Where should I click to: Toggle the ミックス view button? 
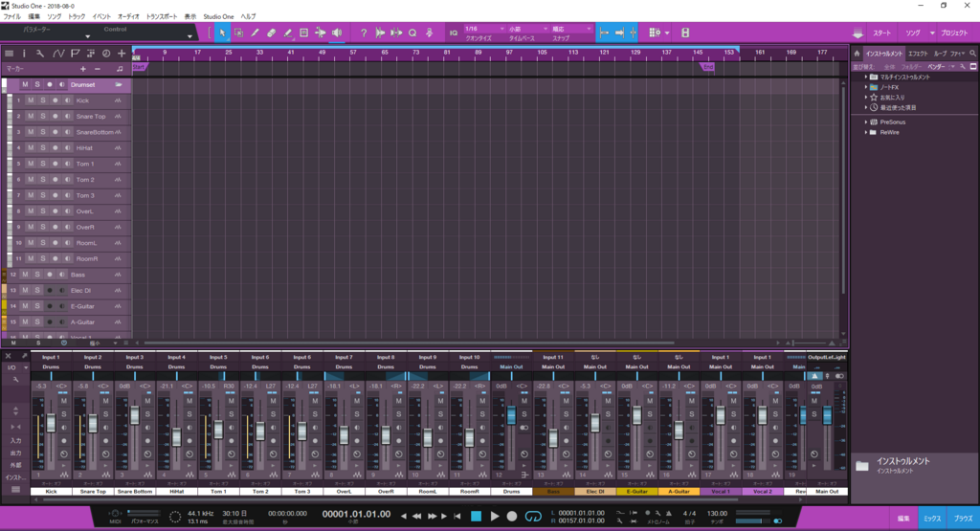click(932, 519)
